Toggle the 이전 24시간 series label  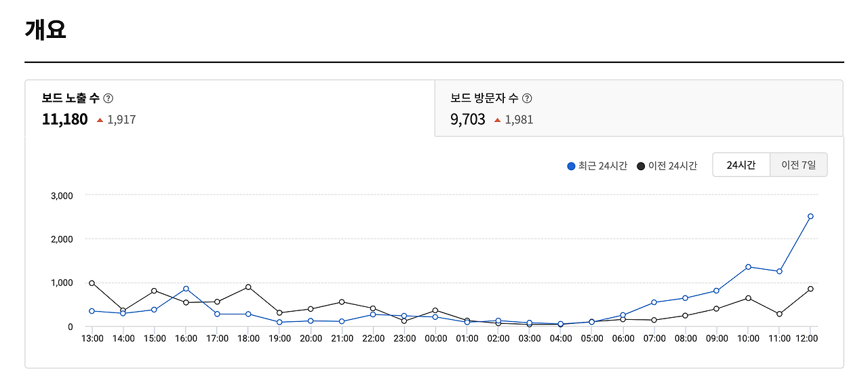(x=673, y=166)
